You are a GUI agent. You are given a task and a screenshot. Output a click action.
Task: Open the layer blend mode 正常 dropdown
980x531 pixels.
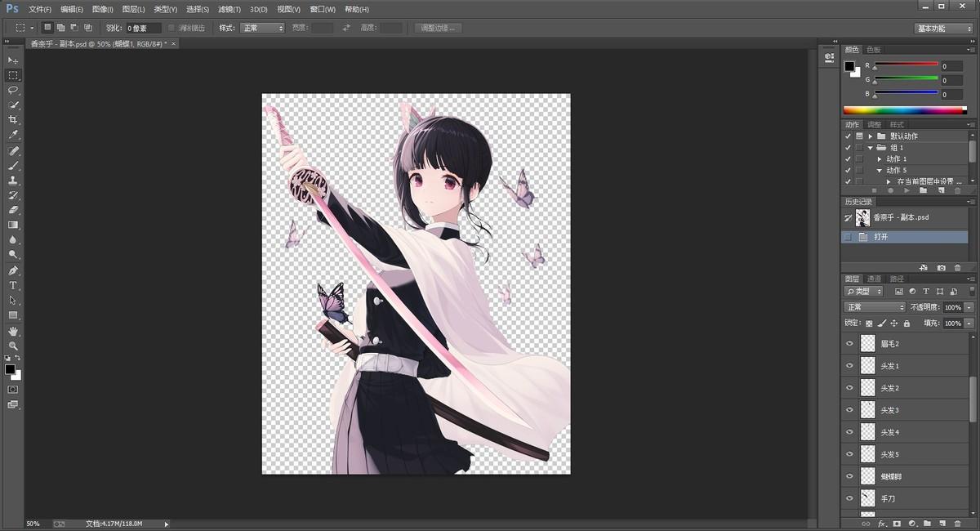pos(874,307)
